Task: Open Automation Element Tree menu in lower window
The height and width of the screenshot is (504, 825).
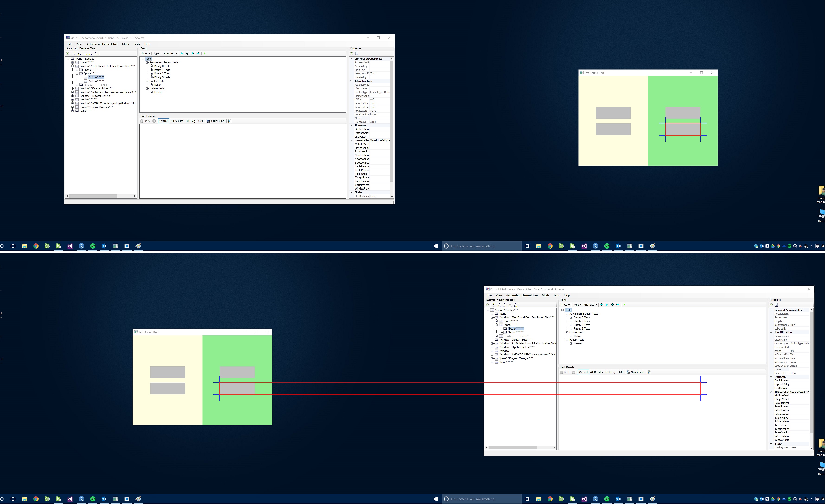Action: 522,295
